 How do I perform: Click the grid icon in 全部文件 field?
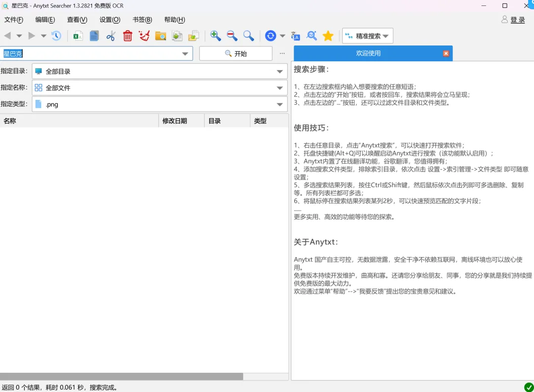click(39, 88)
